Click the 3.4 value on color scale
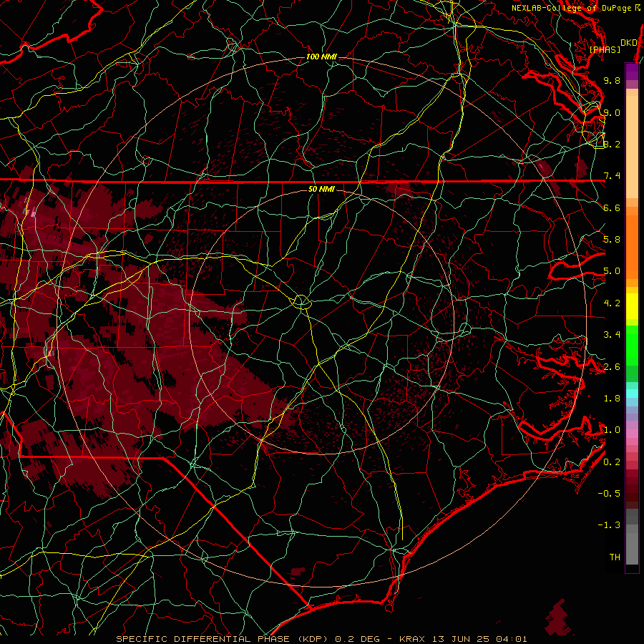644x644 pixels. coord(612,335)
